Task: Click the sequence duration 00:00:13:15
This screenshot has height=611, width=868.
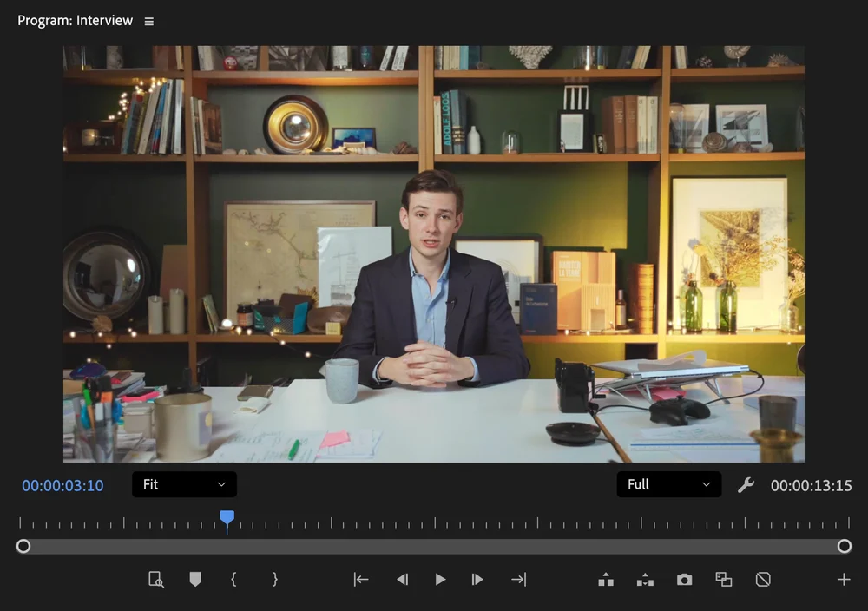Action: tap(811, 485)
